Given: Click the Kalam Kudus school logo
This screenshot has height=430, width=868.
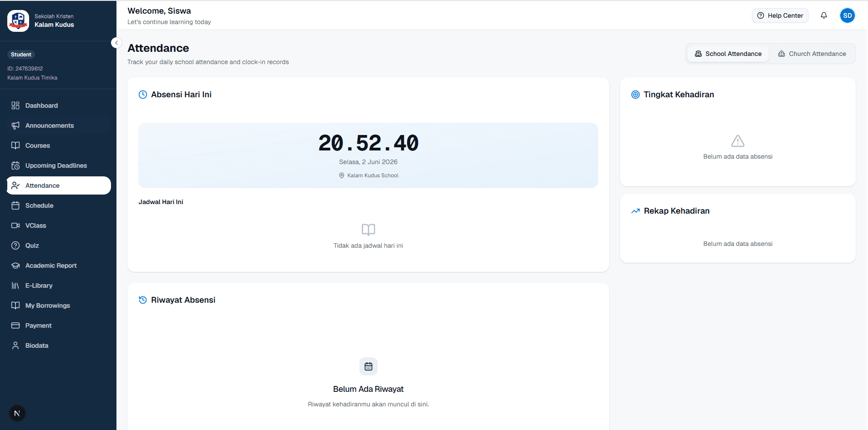Looking at the screenshot, I should [18, 20].
